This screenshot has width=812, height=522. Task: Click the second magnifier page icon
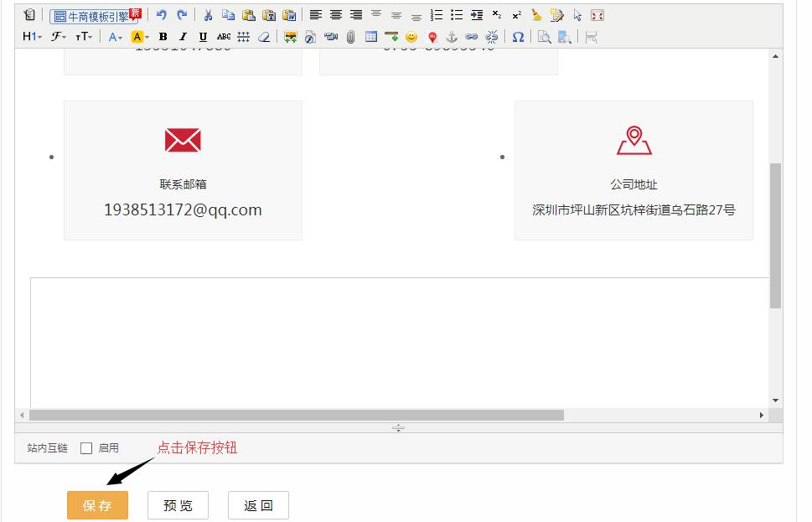pyautogui.click(x=565, y=36)
